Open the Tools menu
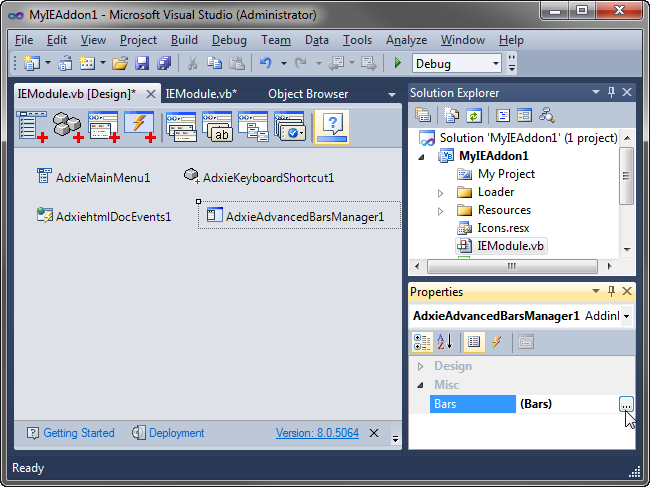 click(357, 40)
